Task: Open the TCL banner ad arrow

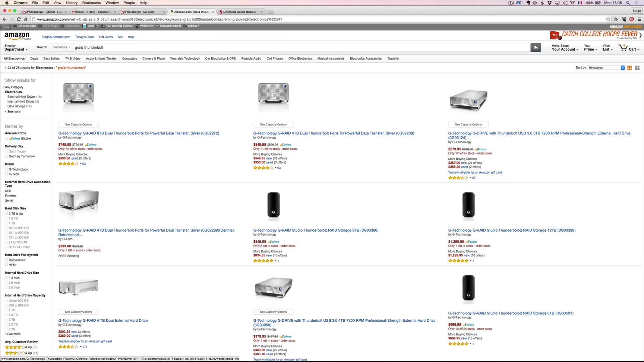Action: [x=640, y=35]
